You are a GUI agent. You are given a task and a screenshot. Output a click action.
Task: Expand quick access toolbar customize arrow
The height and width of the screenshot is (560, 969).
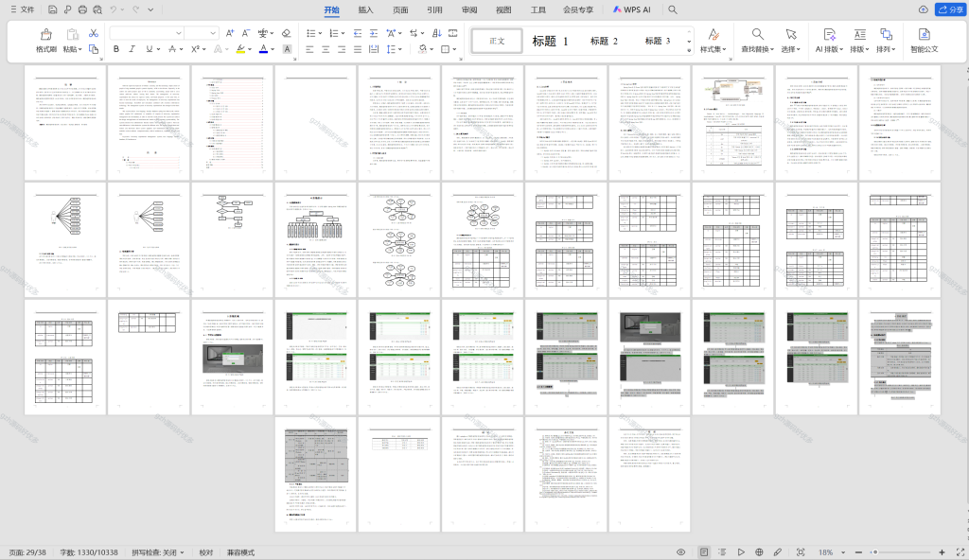pos(150,9)
